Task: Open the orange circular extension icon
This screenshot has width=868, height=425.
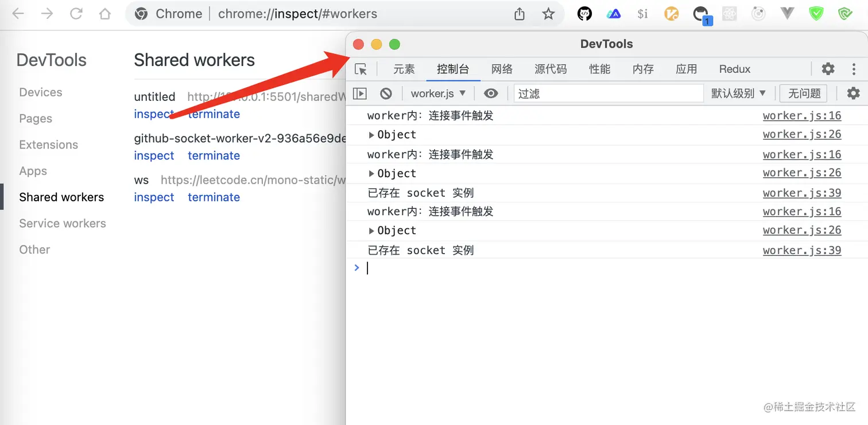Action: (672, 14)
